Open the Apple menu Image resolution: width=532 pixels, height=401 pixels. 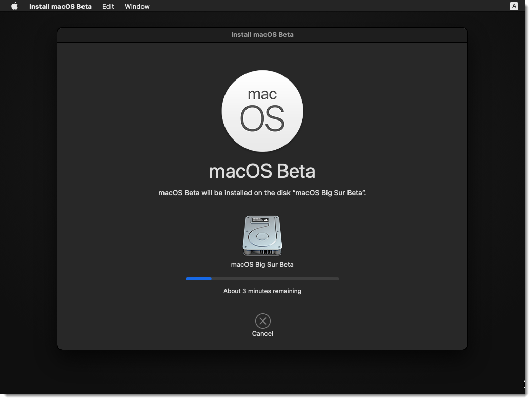click(14, 7)
